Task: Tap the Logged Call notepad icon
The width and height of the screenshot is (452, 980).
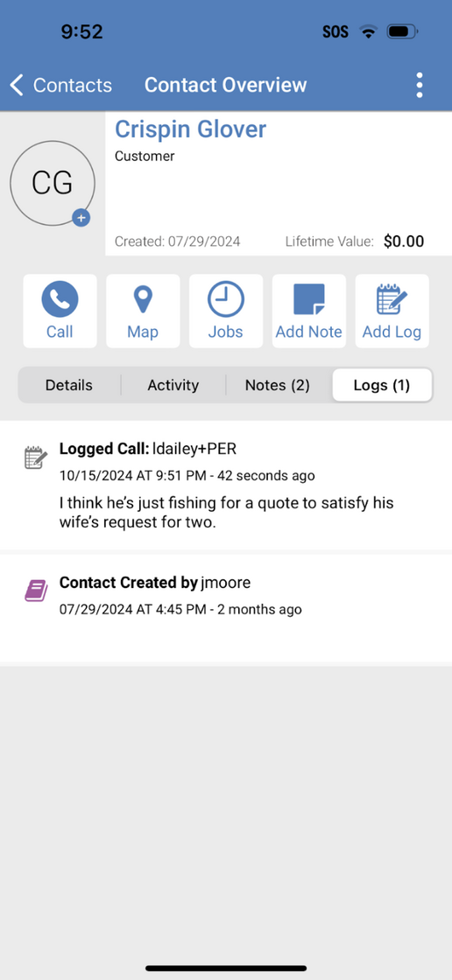Action: click(x=35, y=458)
